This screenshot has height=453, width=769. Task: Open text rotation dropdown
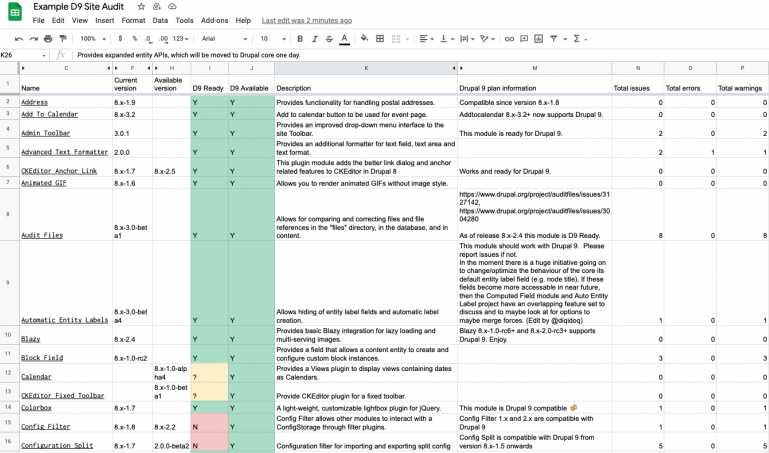point(487,39)
